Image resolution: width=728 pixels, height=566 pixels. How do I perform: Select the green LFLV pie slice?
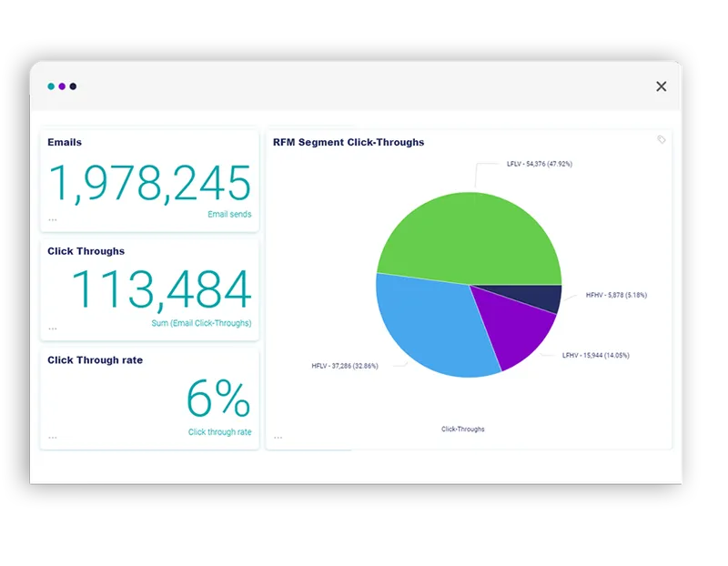(469, 237)
